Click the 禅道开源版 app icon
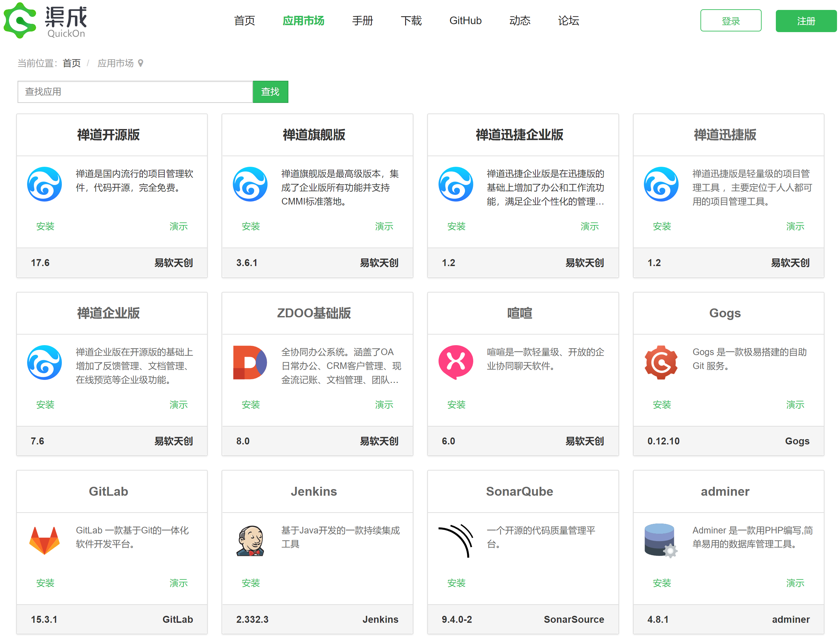This screenshot has width=840, height=638. (x=44, y=184)
